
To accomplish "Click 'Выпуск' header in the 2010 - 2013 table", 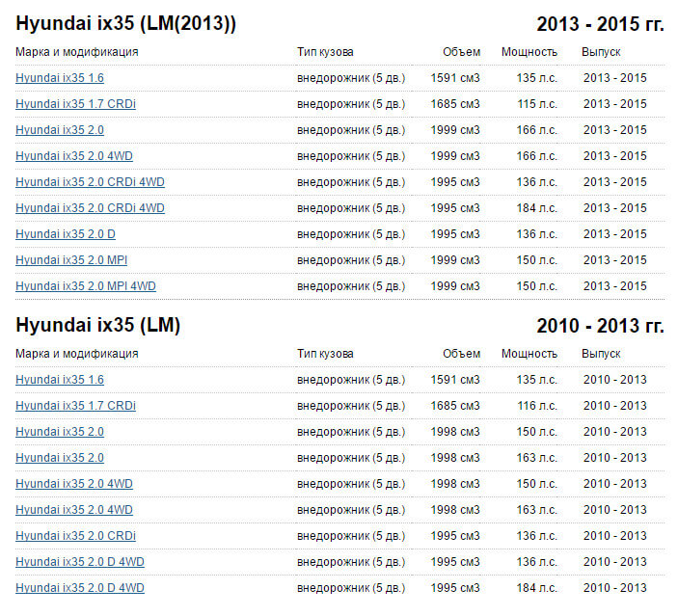I will (601, 354).
